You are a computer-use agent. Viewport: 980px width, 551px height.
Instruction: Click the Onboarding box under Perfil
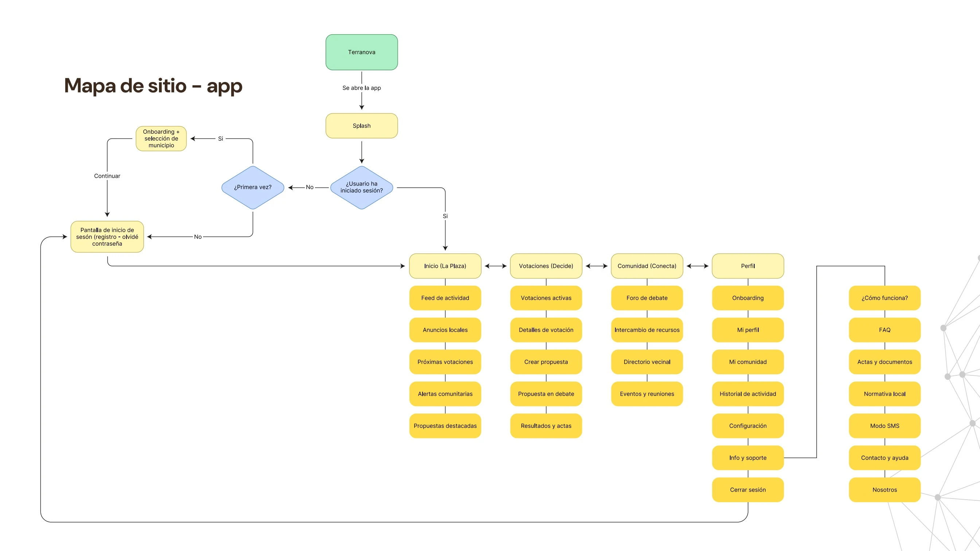pyautogui.click(x=748, y=298)
